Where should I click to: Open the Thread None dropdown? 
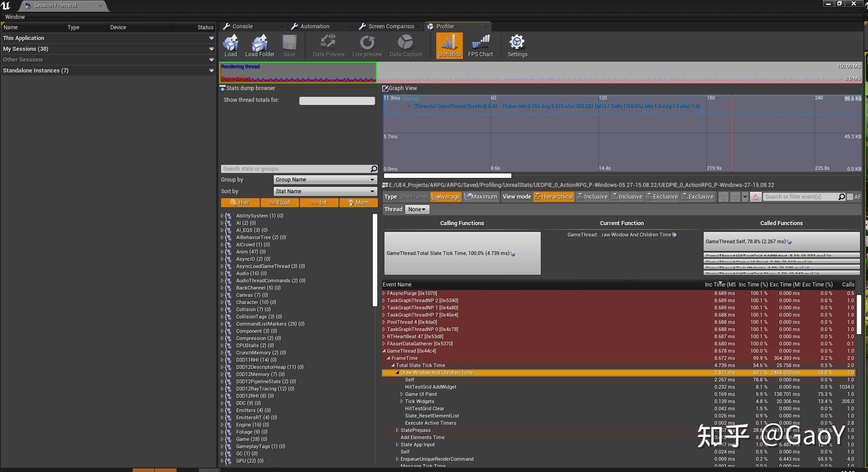(417, 209)
